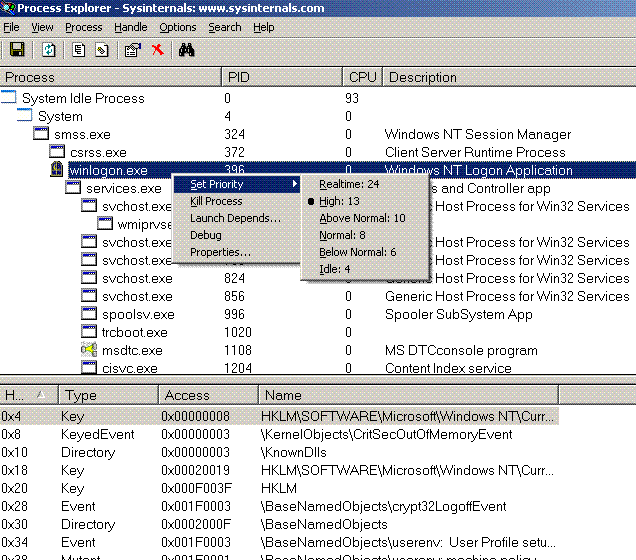Select the spoolsv.exe process row
This screenshot has width=636, height=560.
318,314
